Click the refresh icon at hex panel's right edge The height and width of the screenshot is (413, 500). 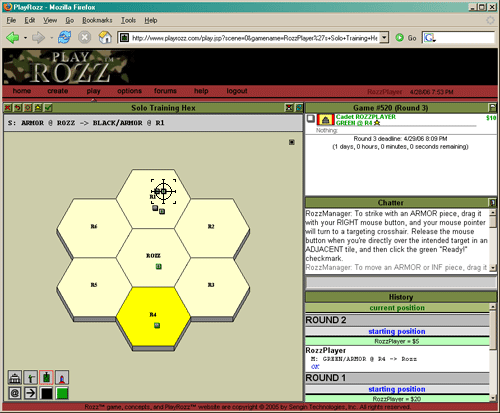pyautogui.click(x=299, y=108)
